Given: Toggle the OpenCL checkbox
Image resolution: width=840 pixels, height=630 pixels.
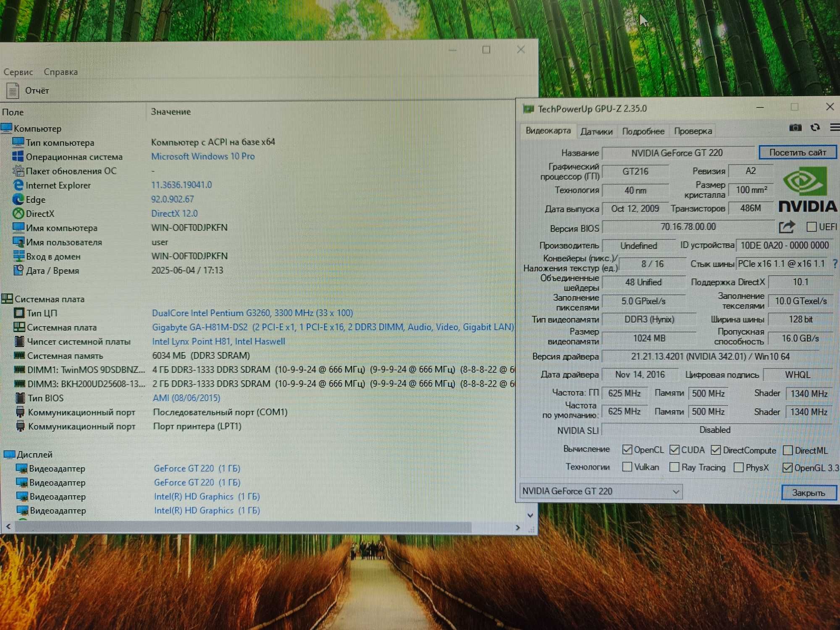Looking at the screenshot, I should click(x=627, y=450).
